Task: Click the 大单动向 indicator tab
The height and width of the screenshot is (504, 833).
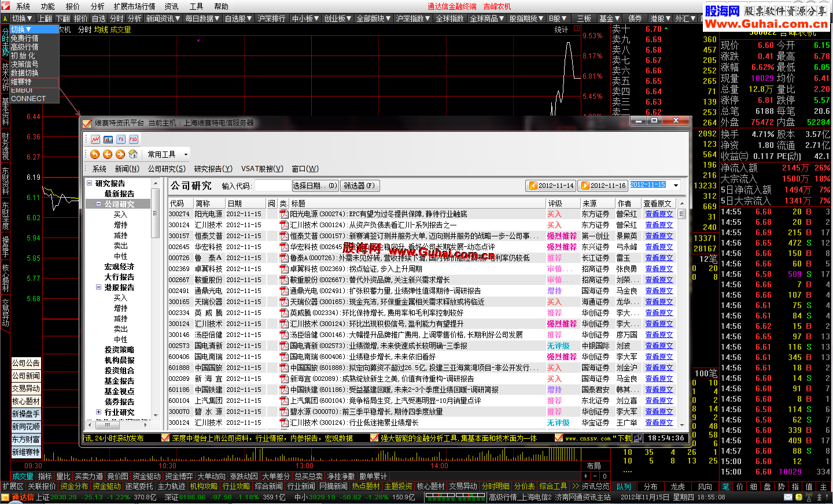Action: (x=211, y=476)
